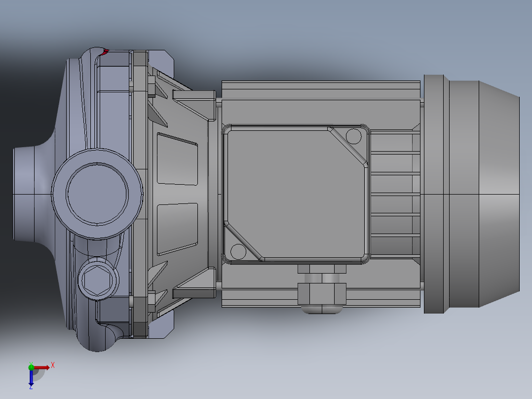Select the upper-right screw hole on the terminal box

click(353, 136)
